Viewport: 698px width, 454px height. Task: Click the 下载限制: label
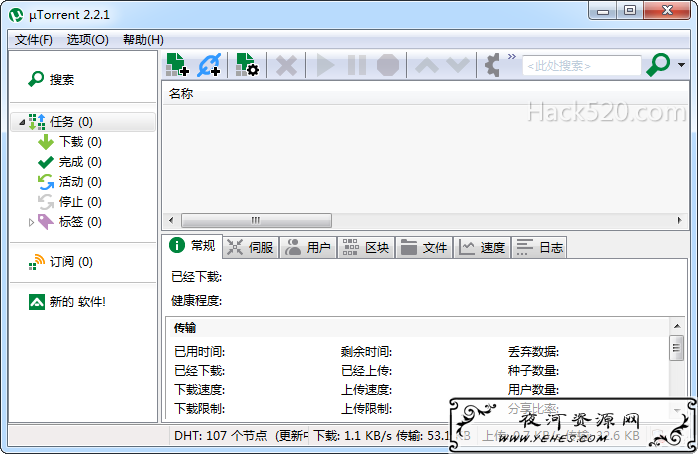(199, 408)
